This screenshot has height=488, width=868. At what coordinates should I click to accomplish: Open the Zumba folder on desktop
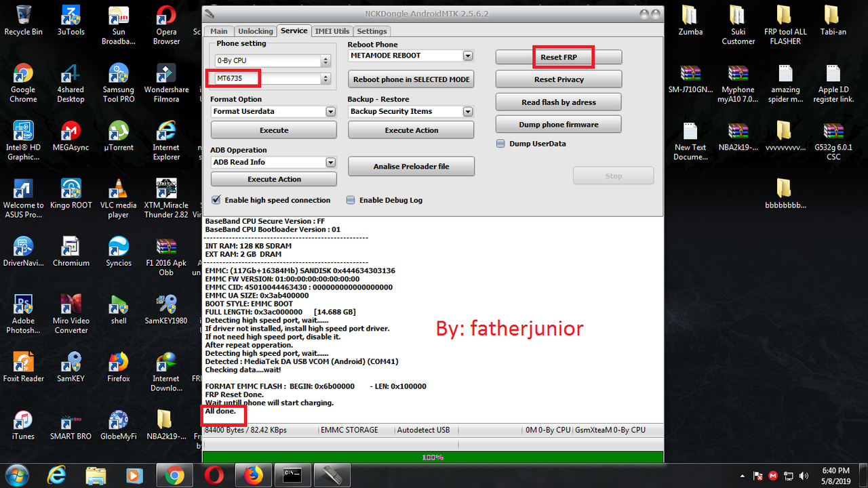(690, 20)
